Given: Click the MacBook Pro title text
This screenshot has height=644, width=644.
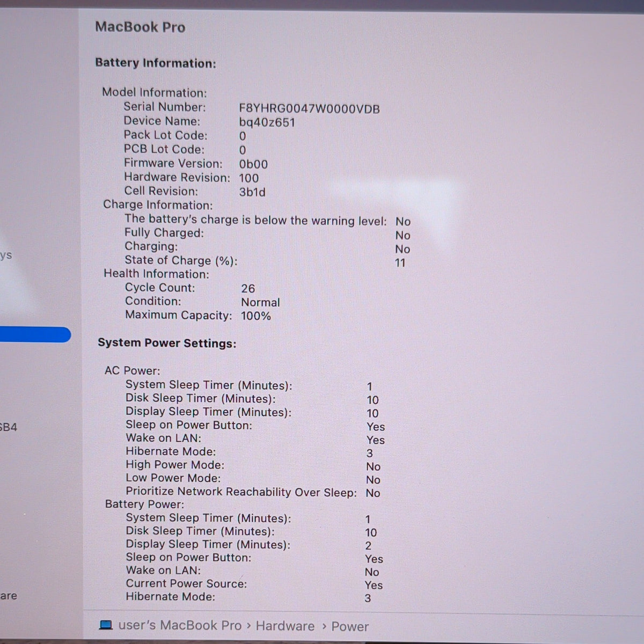Looking at the screenshot, I should tap(140, 27).
